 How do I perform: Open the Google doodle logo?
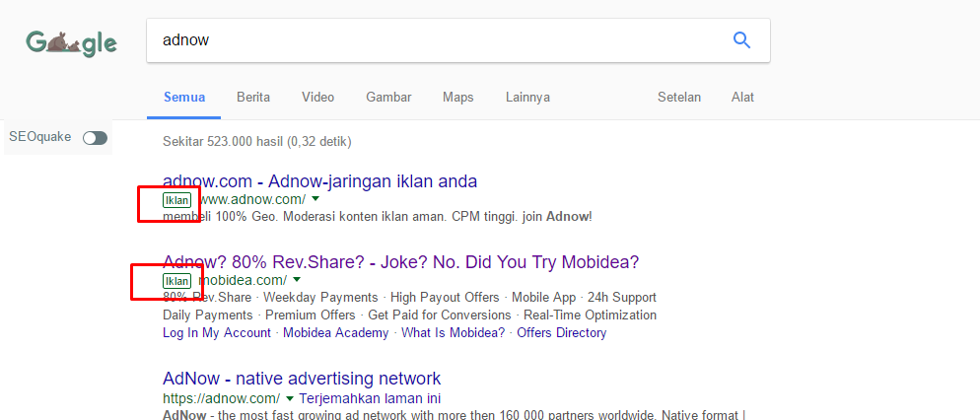[71, 42]
